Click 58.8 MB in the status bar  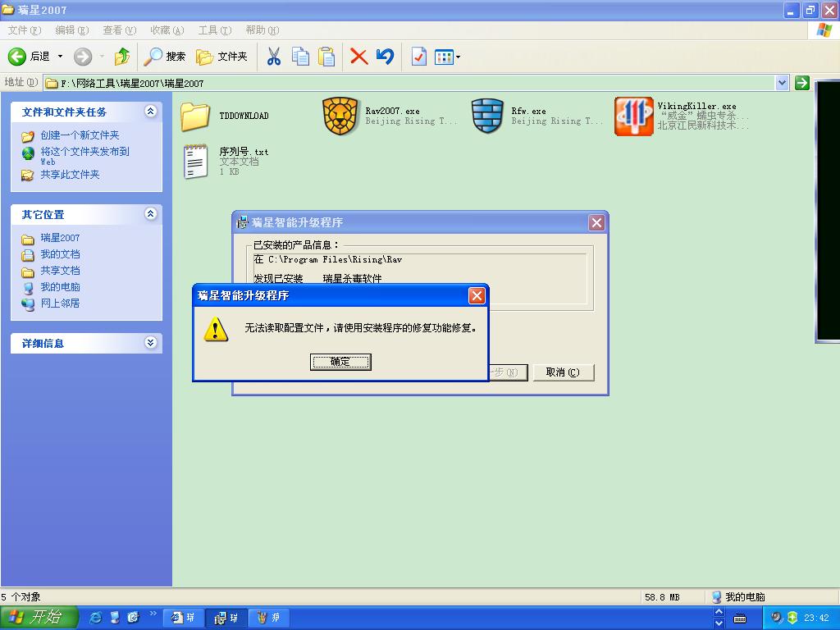click(x=662, y=597)
